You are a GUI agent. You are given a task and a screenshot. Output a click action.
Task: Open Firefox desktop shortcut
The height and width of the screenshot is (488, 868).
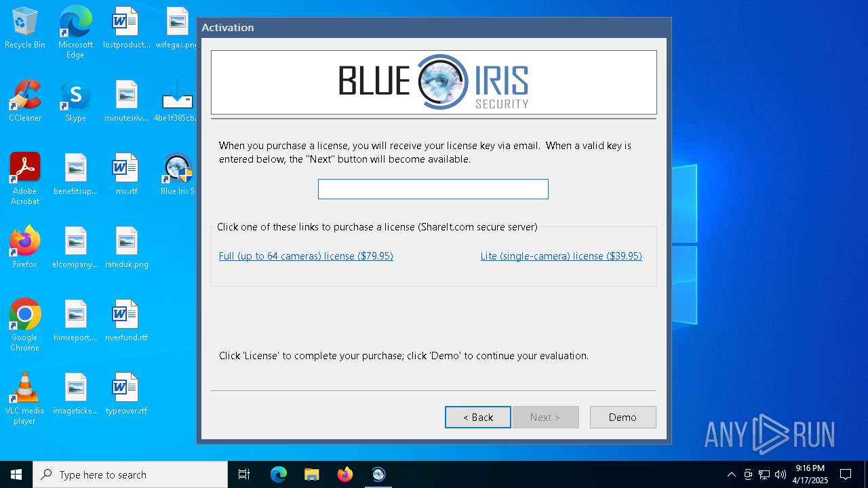(25, 248)
